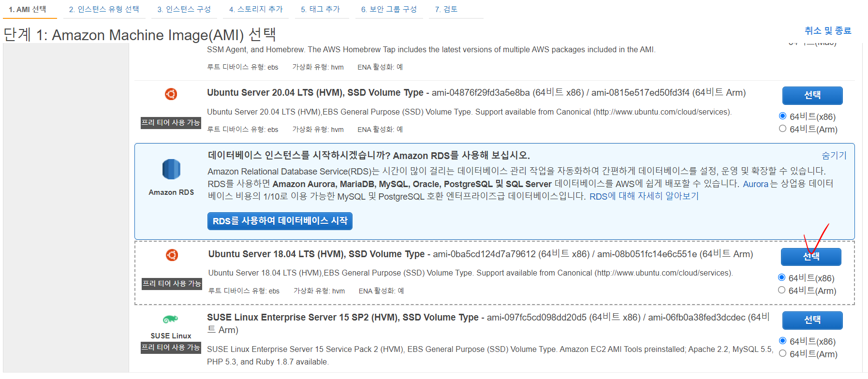Screen dimensions: 868x379
Task: Click 루트 디바이스 유형: ebs under Ubuntu 20.04
Action: click(243, 129)
